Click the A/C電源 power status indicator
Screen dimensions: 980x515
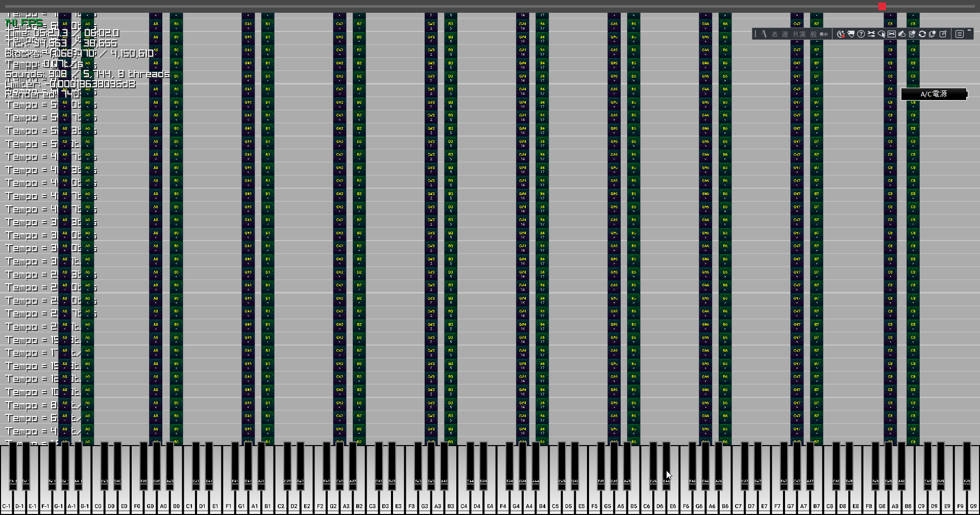[934, 94]
